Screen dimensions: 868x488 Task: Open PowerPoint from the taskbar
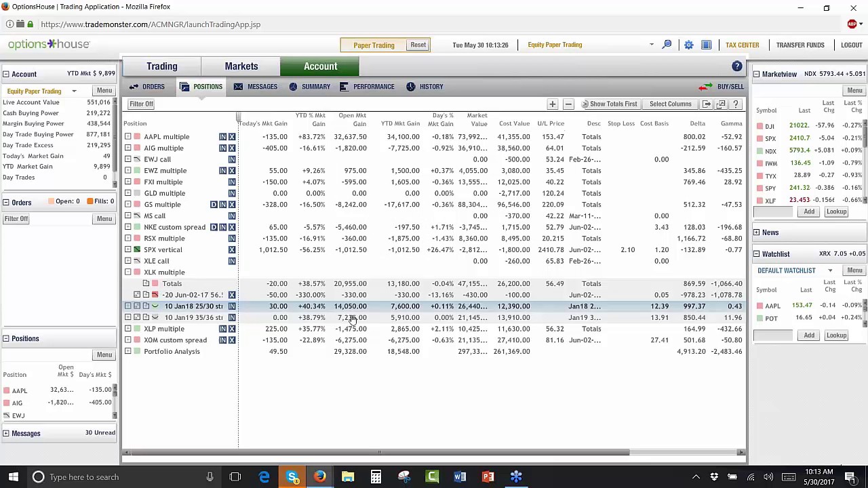point(488,476)
